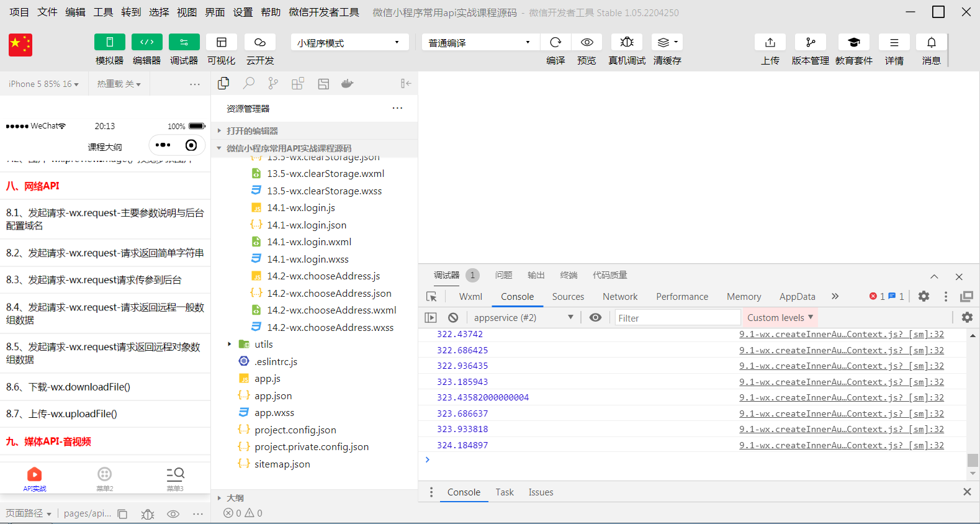
Task: Clear the console with the ban icon
Action: 453,317
